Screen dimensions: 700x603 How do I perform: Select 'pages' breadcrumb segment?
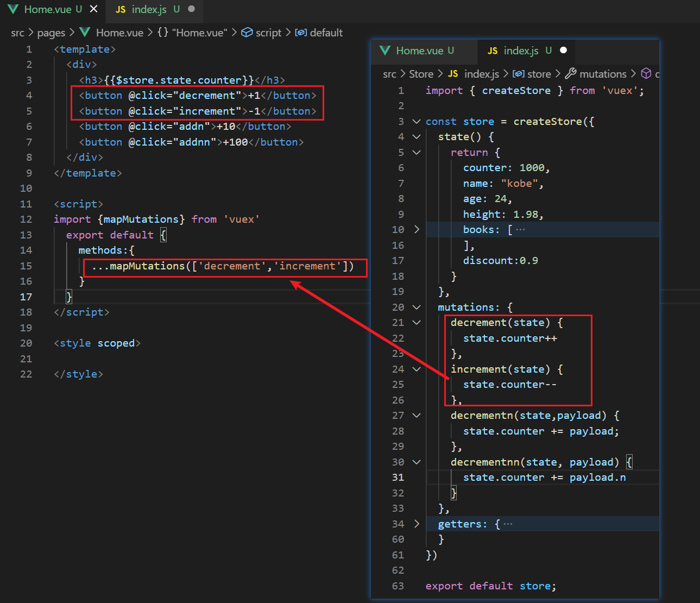pos(51,33)
